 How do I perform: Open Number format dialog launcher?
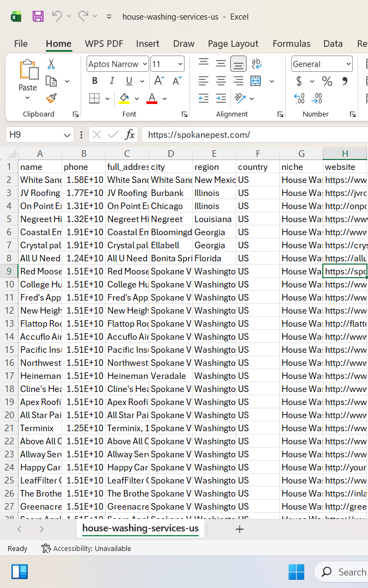pyautogui.click(x=353, y=115)
